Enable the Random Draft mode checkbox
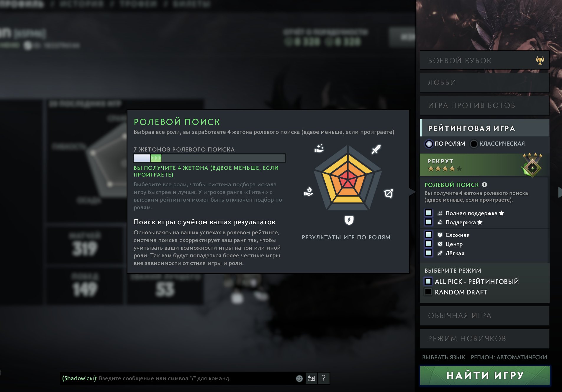 pyautogui.click(x=428, y=292)
